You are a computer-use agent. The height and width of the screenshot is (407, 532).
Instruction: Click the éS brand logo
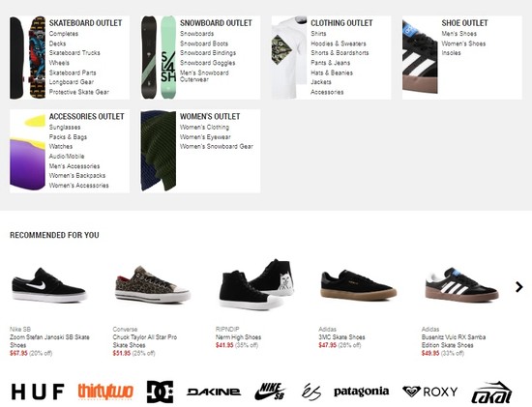click(311, 392)
